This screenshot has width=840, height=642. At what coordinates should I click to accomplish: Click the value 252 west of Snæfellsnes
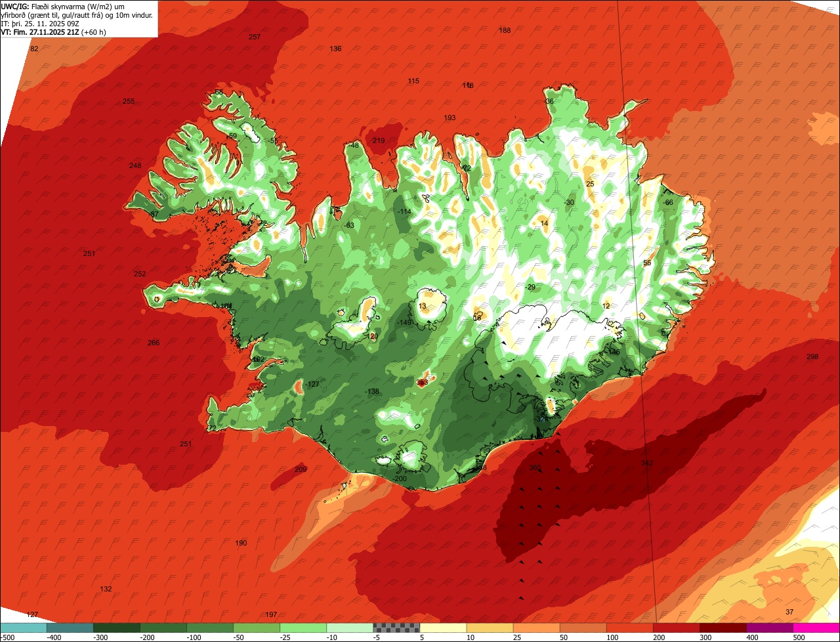click(x=140, y=274)
